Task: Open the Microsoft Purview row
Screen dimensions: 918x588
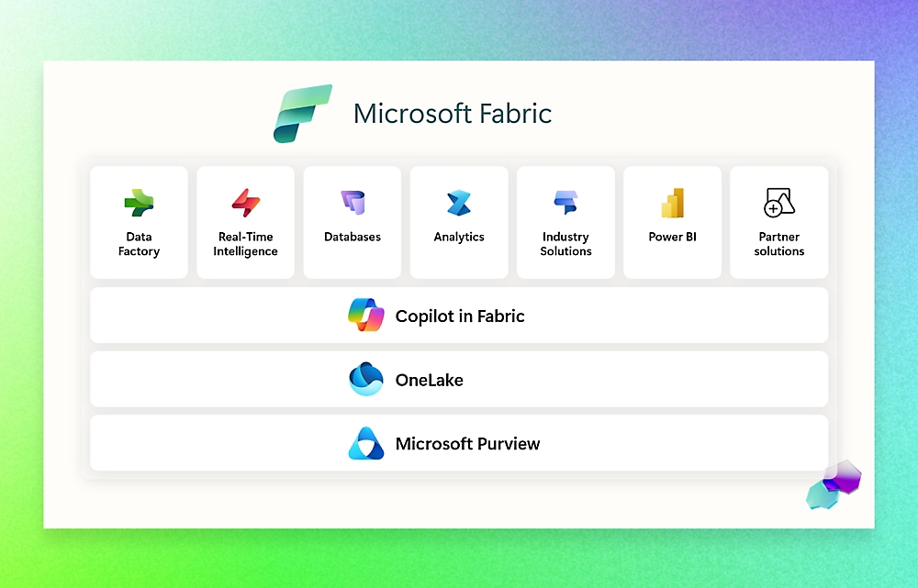Action: [x=458, y=443]
